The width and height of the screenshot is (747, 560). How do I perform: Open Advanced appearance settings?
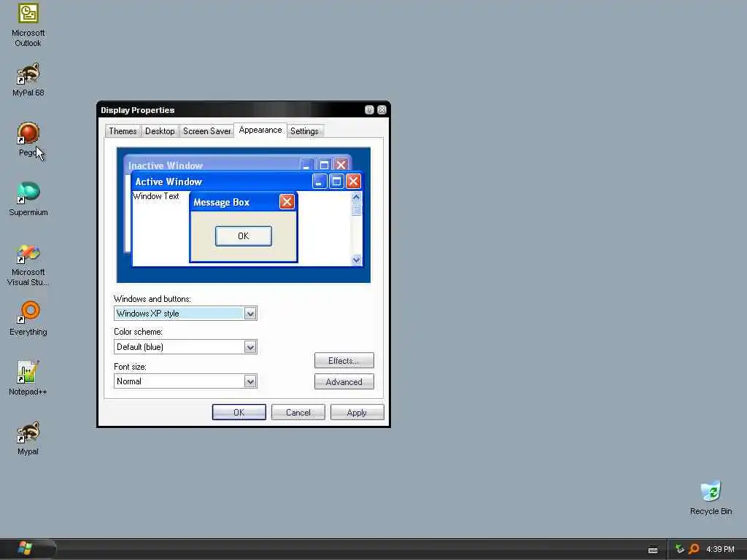(344, 381)
